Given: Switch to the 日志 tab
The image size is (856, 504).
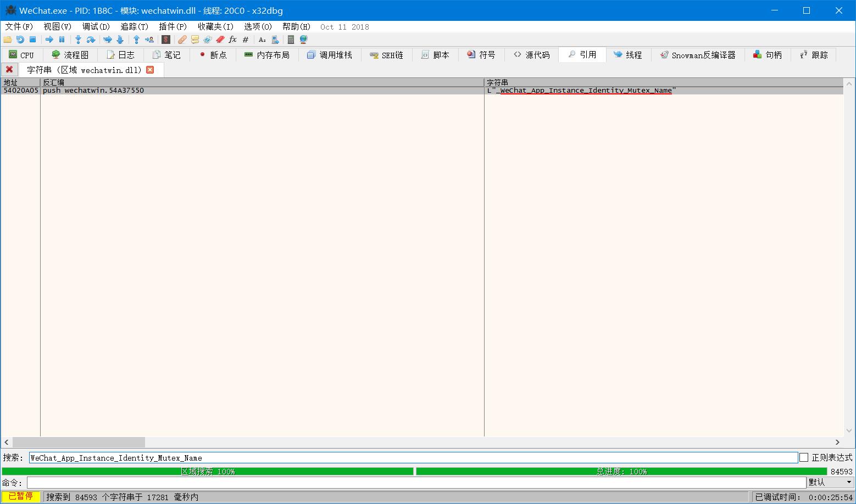Looking at the screenshot, I should coord(121,55).
